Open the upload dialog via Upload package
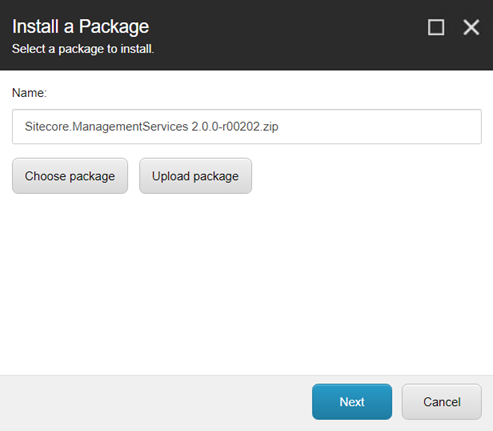The width and height of the screenshot is (493, 431). [x=195, y=176]
